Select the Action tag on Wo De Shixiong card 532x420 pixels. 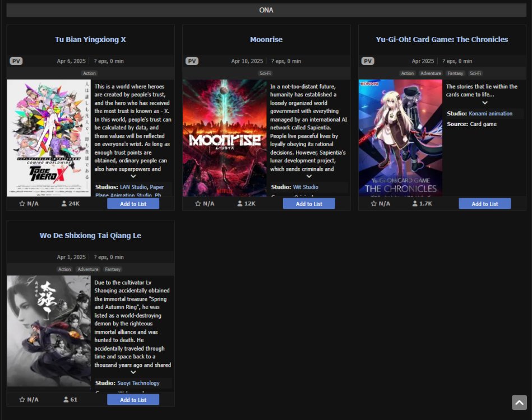[64, 269]
